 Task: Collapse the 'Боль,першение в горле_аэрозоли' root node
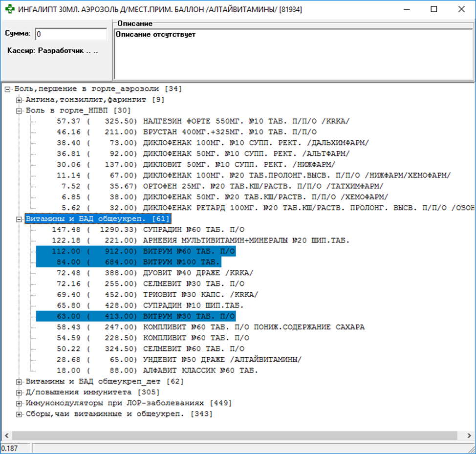pos(8,89)
